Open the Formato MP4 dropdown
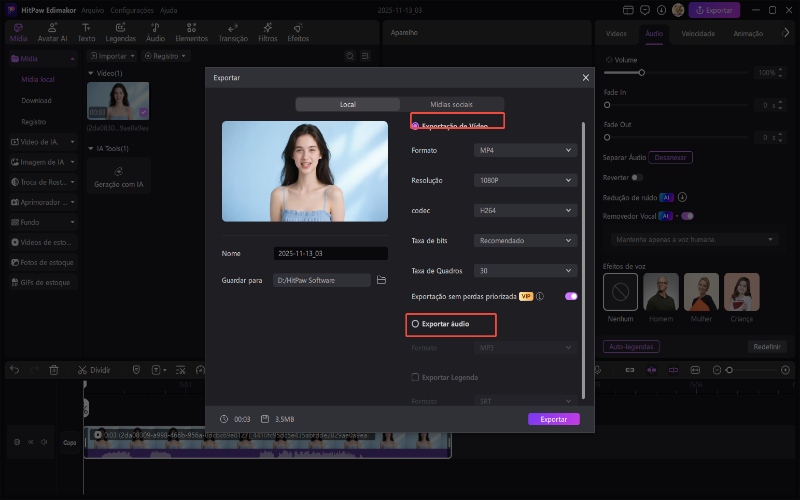 coord(526,150)
